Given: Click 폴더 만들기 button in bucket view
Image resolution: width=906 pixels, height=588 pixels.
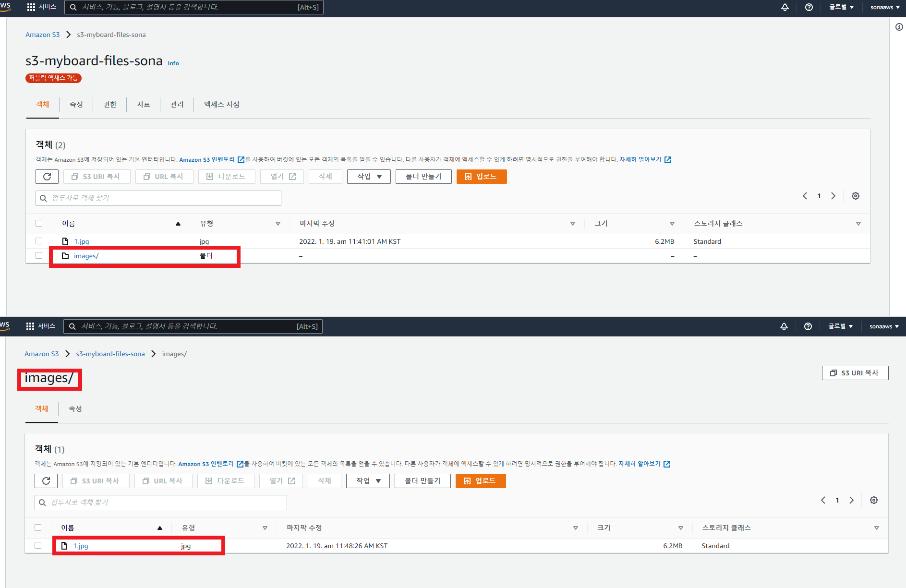Looking at the screenshot, I should (423, 177).
